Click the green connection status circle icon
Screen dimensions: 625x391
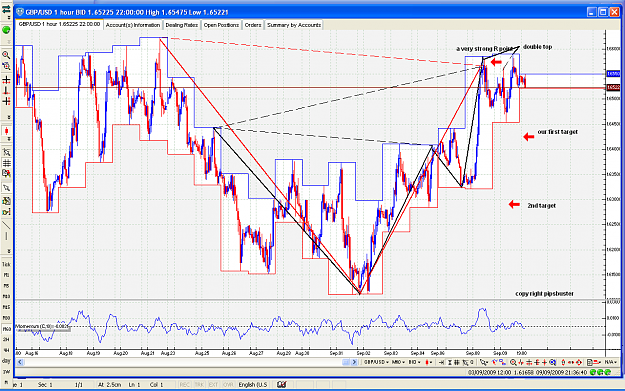6,30
